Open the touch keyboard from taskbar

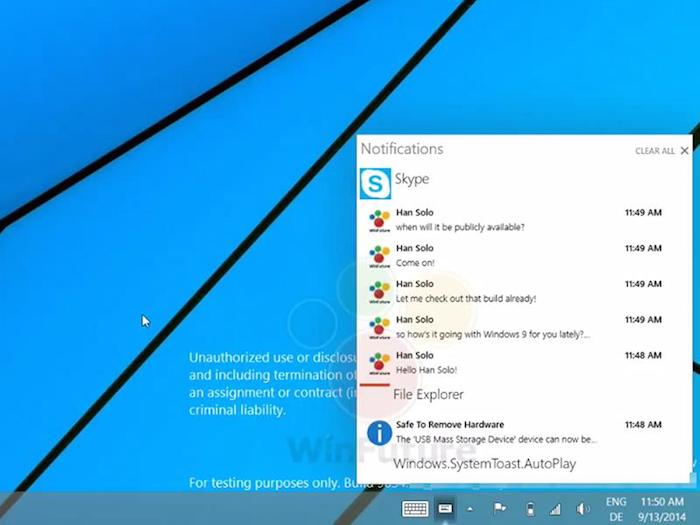[x=415, y=508]
